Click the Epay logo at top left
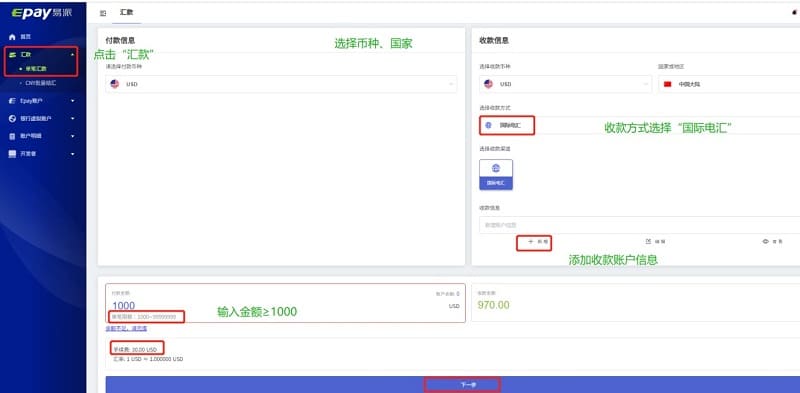The width and height of the screenshot is (800, 393). point(42,13)
